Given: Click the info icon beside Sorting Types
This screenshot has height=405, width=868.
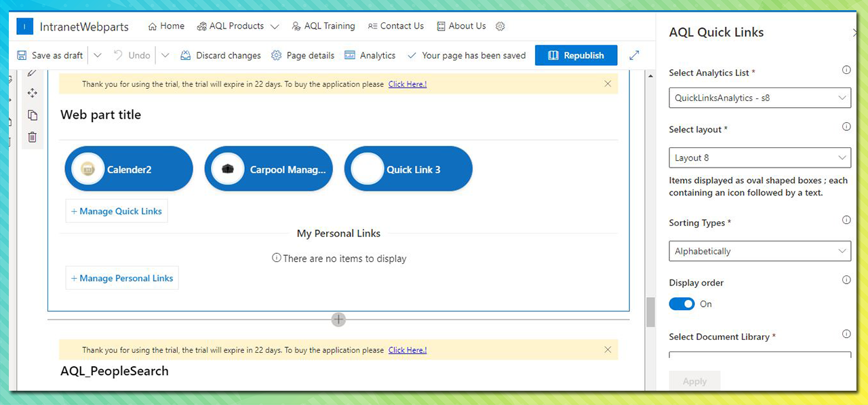Looking at the screenshot, I should tap(846, 220).
